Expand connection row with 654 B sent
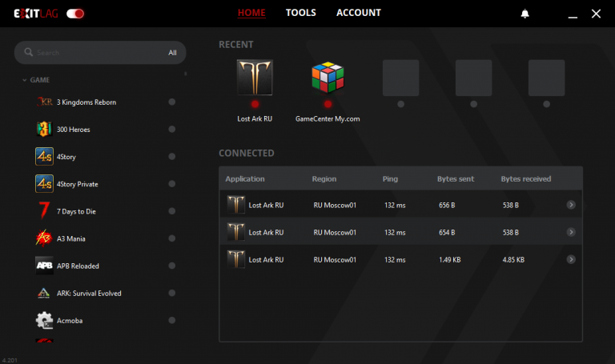The width and height of the screenshot is (615, 364). point(571,232)
